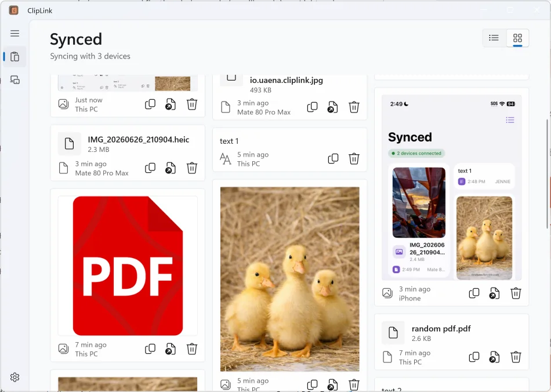
Task: Click the file icon beside random pdf.pdf
Action: point(393,332)
